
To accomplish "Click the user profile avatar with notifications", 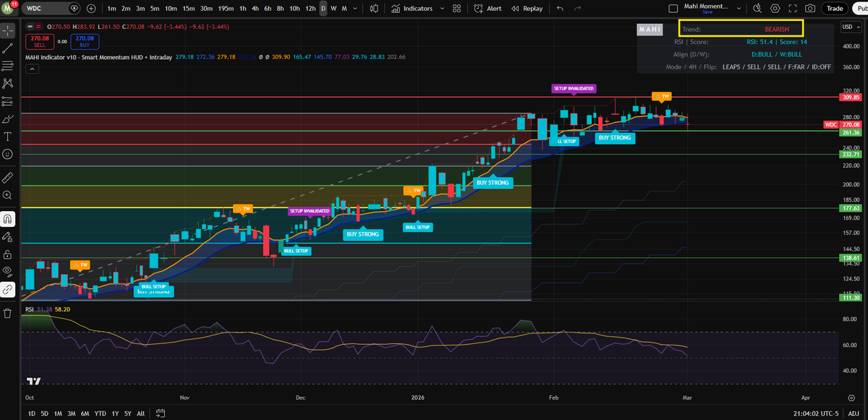I will (x=9, y=9).
